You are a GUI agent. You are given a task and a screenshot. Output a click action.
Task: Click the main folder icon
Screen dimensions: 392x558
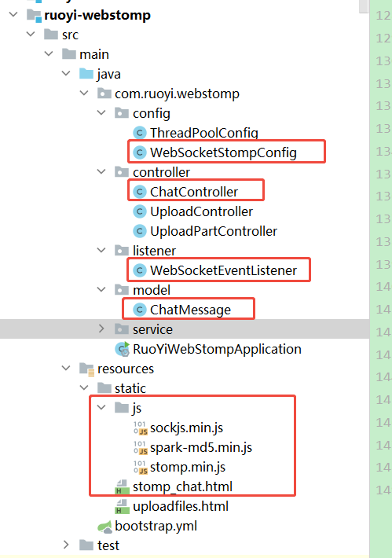[x=69, y=54]
